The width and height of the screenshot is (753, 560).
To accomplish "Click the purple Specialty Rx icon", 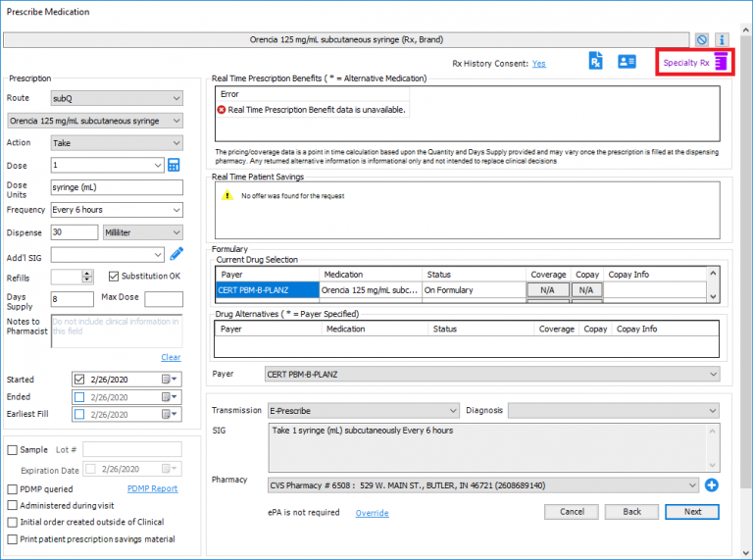I will (x=721, y=63).
